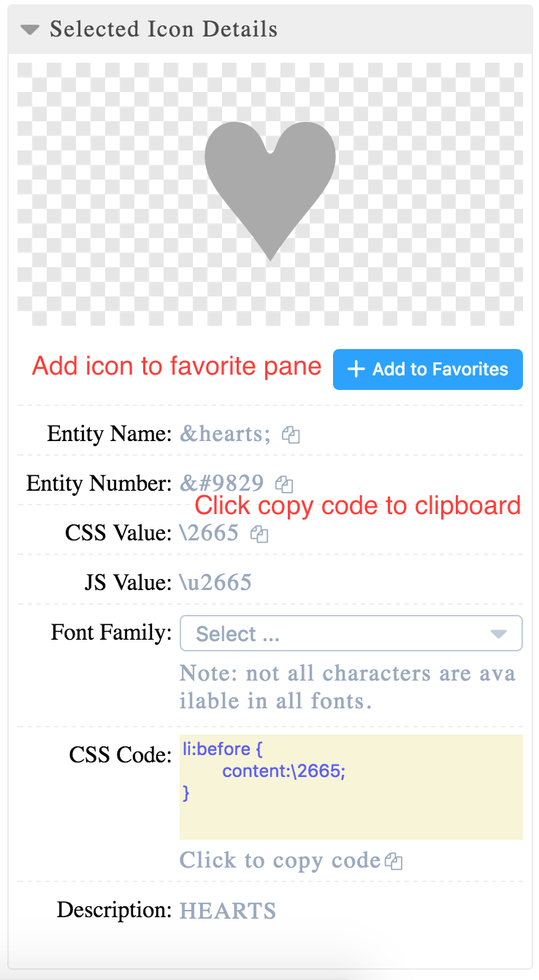This screenshot has height=980, width=539.
Task: Click inside the yellow CSS Code box
Action: [351, 787]
